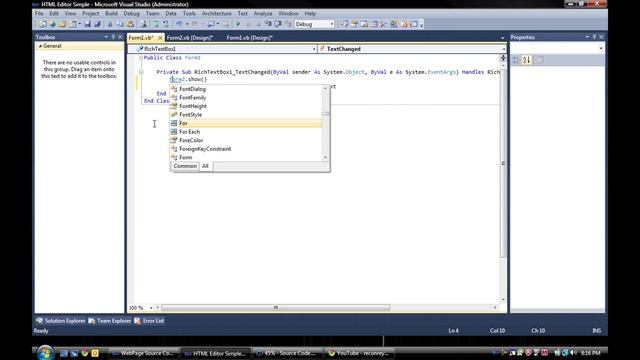This screenshot has height=360, width=640.
Task: Toggle auto-hide pin on Properties panel
Action: click(594, 37)
